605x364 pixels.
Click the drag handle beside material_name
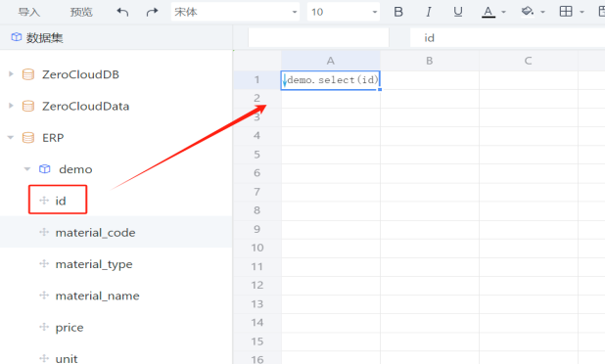pyautogui.click(x=44, y=295)
